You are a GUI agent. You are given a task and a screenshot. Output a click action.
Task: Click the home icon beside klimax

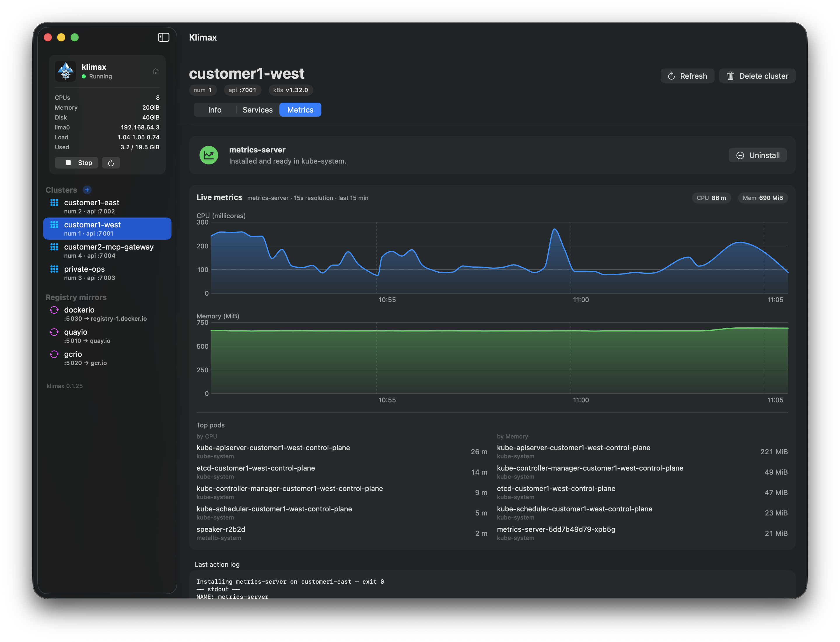156,71
